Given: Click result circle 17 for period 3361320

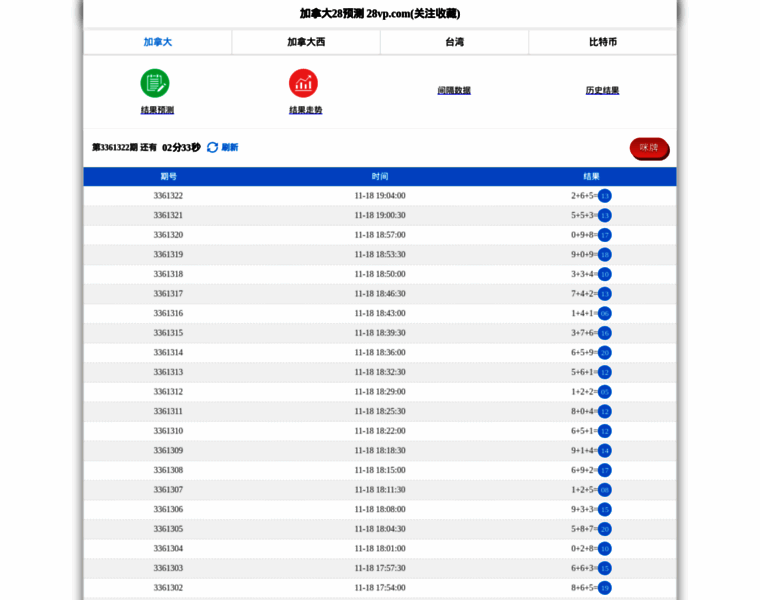Looking at the screenshot, I should (604, 235).
